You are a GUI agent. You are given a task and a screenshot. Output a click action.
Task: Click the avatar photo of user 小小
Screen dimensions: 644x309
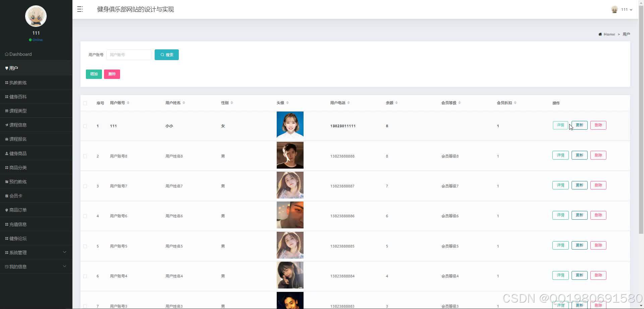click(290, 125)
